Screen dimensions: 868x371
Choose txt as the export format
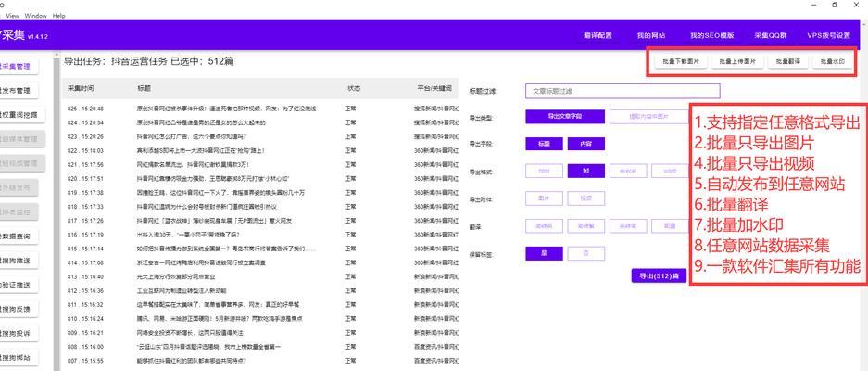coord(586,171)
